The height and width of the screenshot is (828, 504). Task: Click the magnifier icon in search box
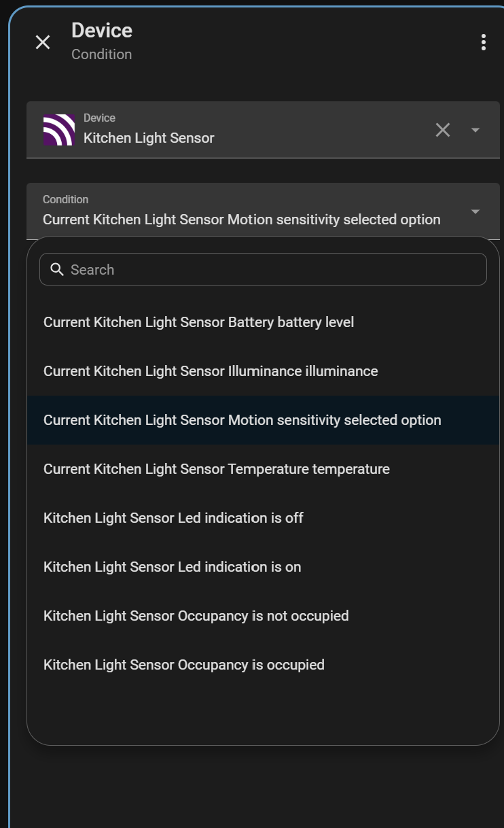[x=57, y=269]
